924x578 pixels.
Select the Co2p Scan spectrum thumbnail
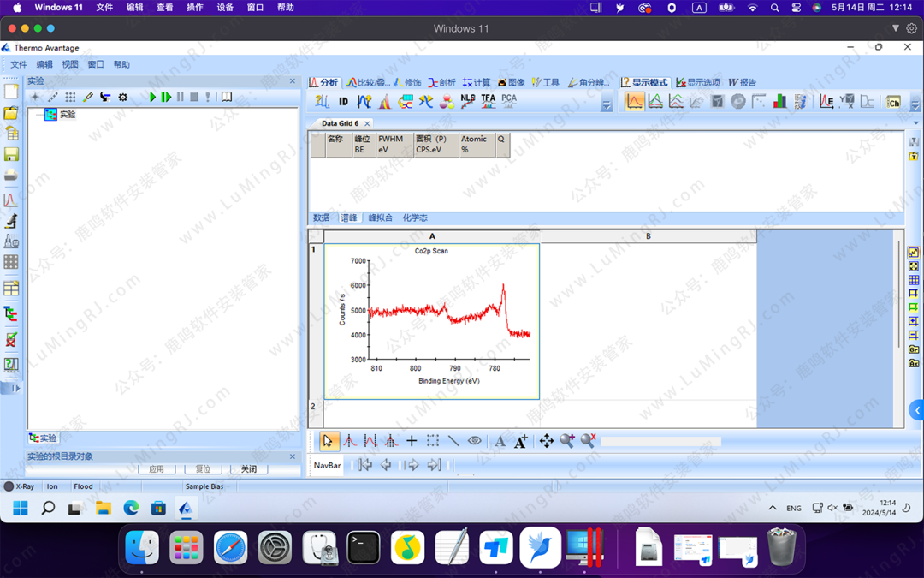click(x=432, y=321)
